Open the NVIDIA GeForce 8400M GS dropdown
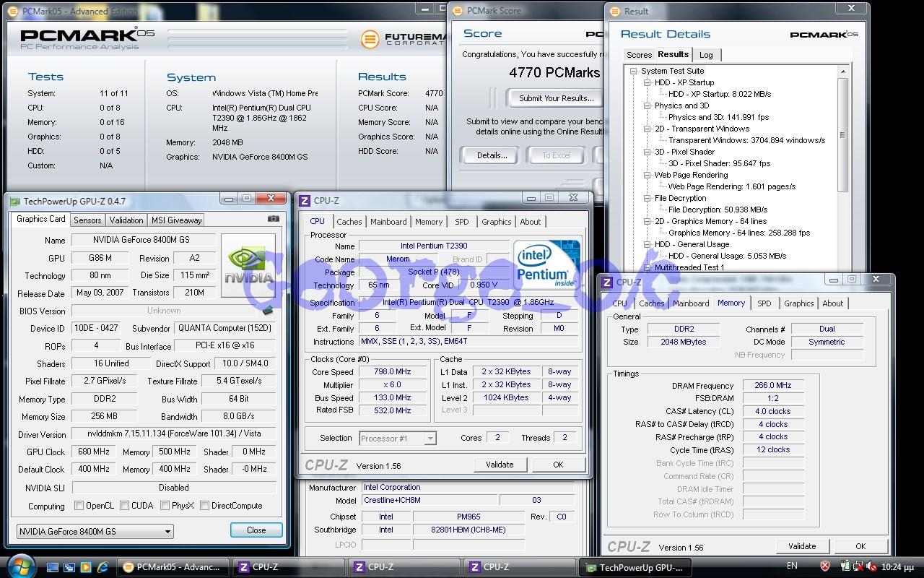The width and height of the screenshot is (924, 578). coord(167,532)
